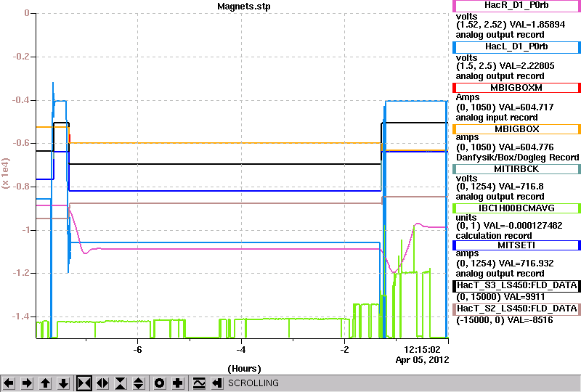Select the MITSETI curve label

(516, 245)
